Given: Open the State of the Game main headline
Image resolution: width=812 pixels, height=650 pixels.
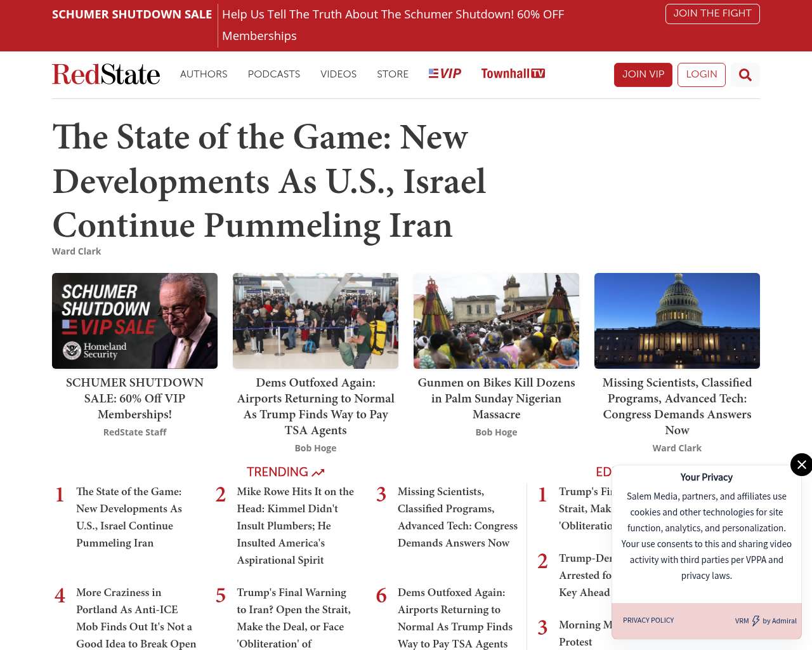Looking at the screenshot, I should point(270,181).
